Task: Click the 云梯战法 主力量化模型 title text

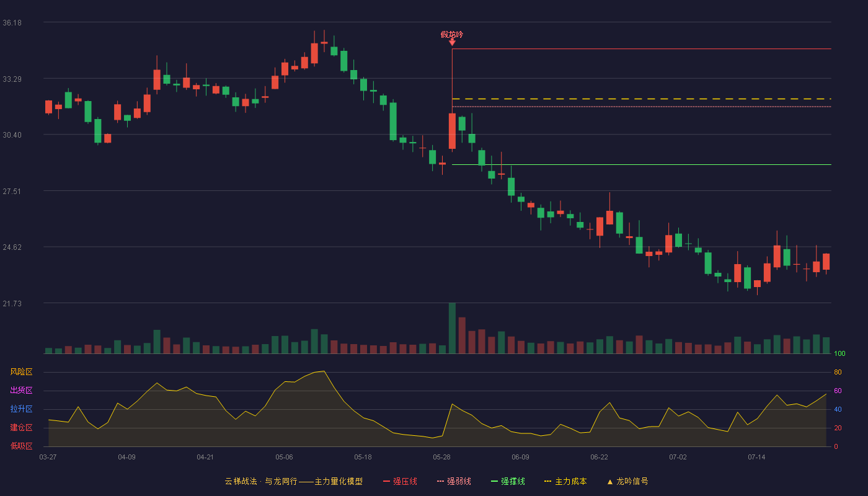Action: click(x=294, y=481)
